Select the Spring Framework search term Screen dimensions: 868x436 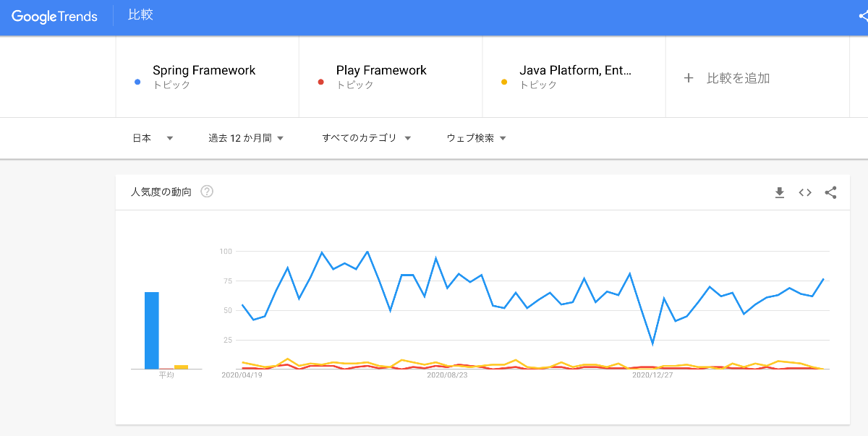click(x=204, y=71)
